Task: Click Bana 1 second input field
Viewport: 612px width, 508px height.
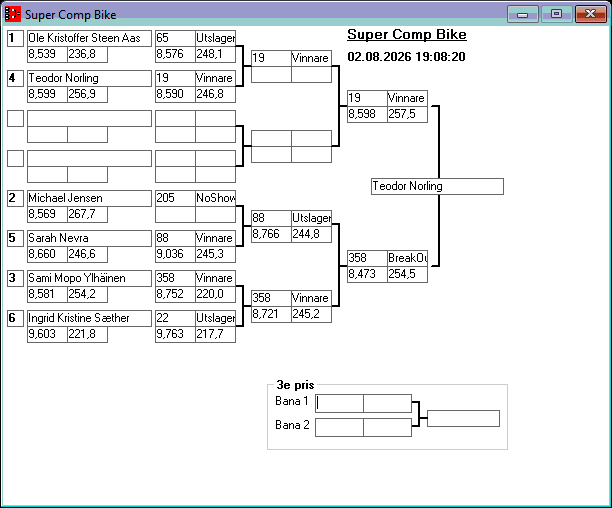Action: pos(387,403)
